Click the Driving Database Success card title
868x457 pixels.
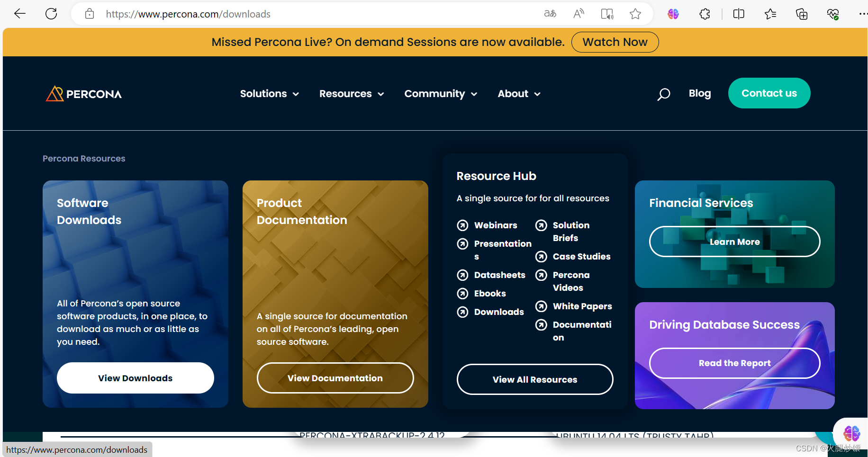[x=724, y=325]
